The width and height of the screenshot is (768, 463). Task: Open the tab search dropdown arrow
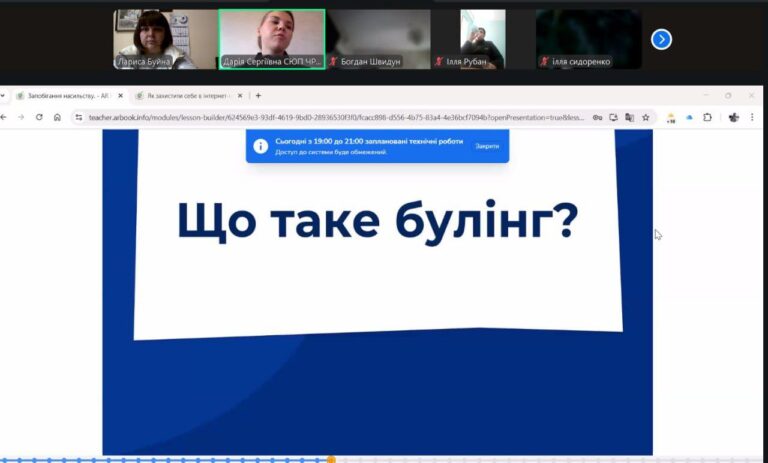coord(4,96)
